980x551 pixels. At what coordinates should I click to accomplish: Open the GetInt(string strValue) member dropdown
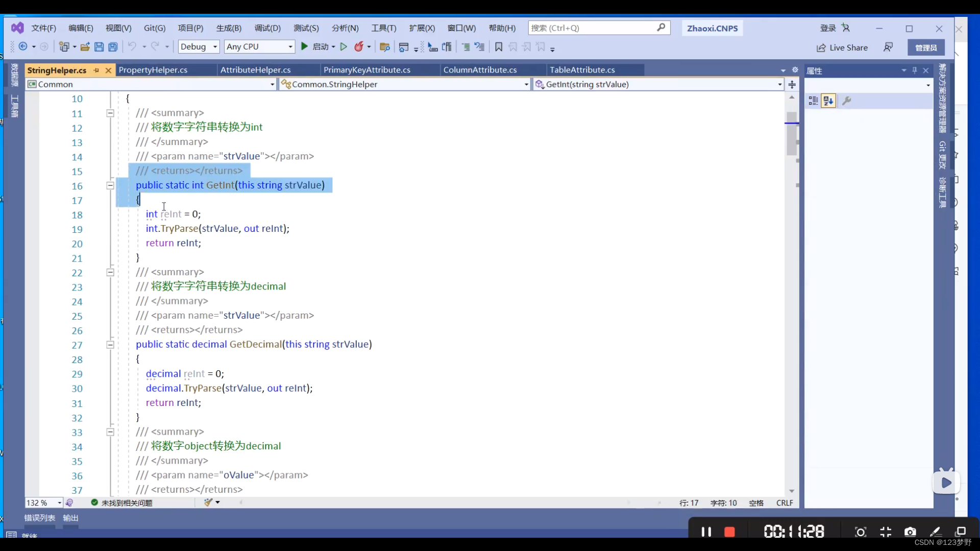click(658, 84)
